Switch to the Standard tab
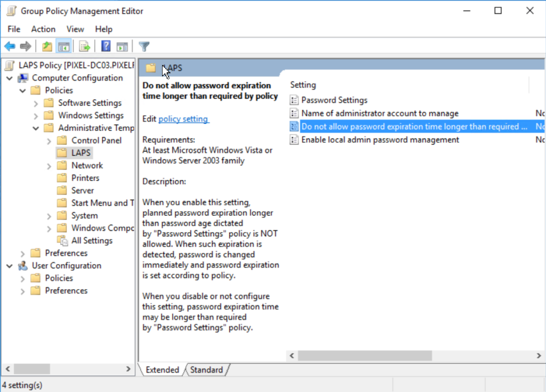The width and height of the screenshot is (546, 392). click(x=206, y=370)
